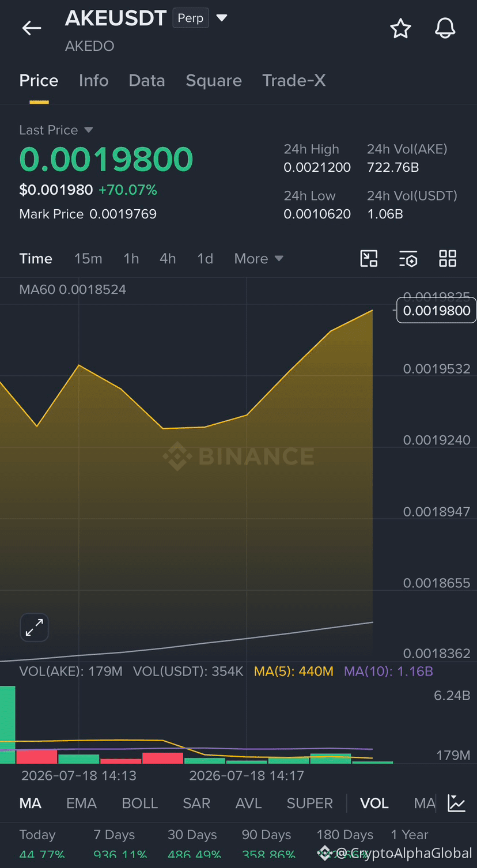
Task: Tap the VOL(AKE): 179M label
Action: [x=71, y=671]
